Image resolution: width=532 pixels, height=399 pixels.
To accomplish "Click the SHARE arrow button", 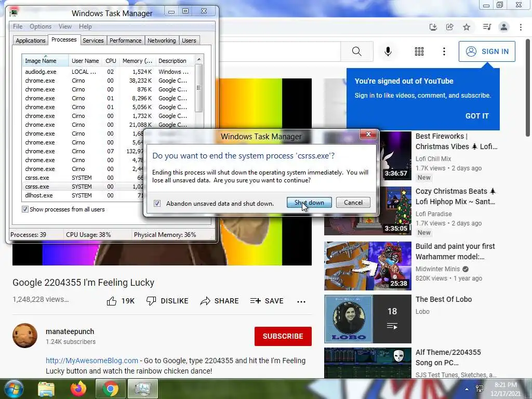I will [x=220, y=301].
